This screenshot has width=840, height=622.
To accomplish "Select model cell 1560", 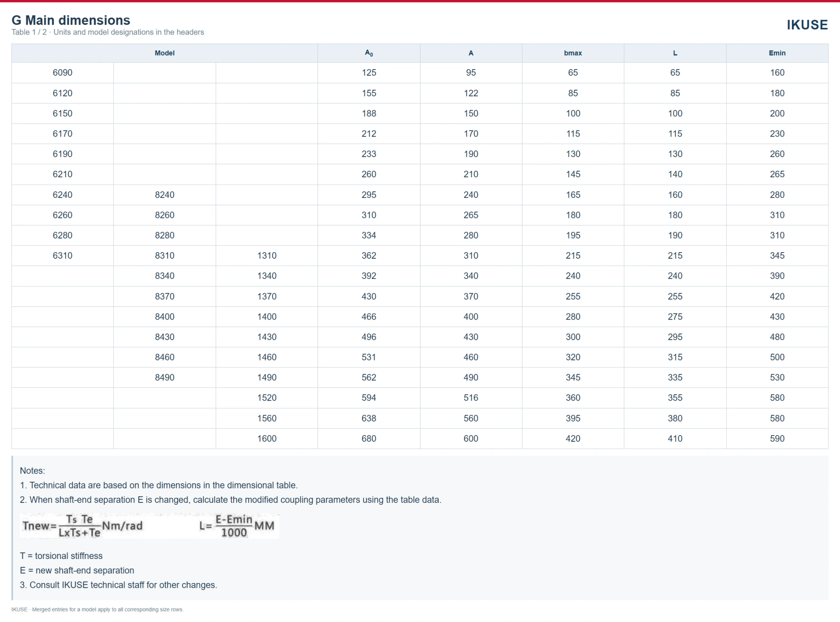I will click(267, 418).
